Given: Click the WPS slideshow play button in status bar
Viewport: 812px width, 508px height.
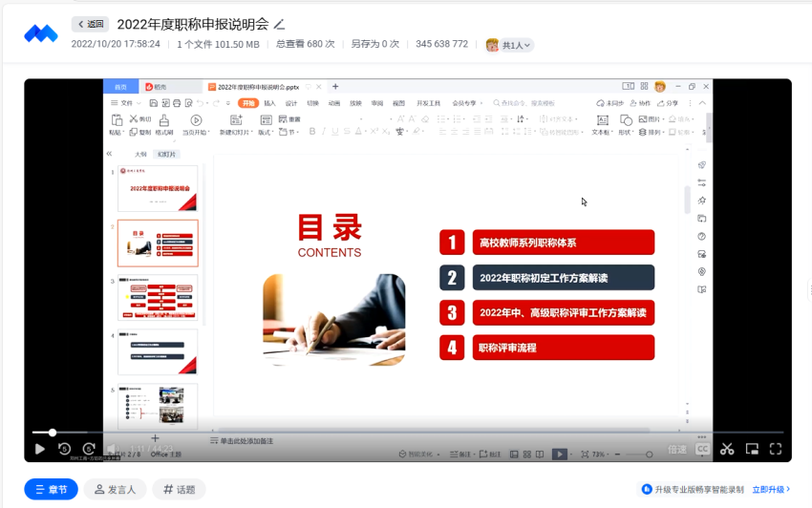Looking at the screenshot, I should (559, 455).
